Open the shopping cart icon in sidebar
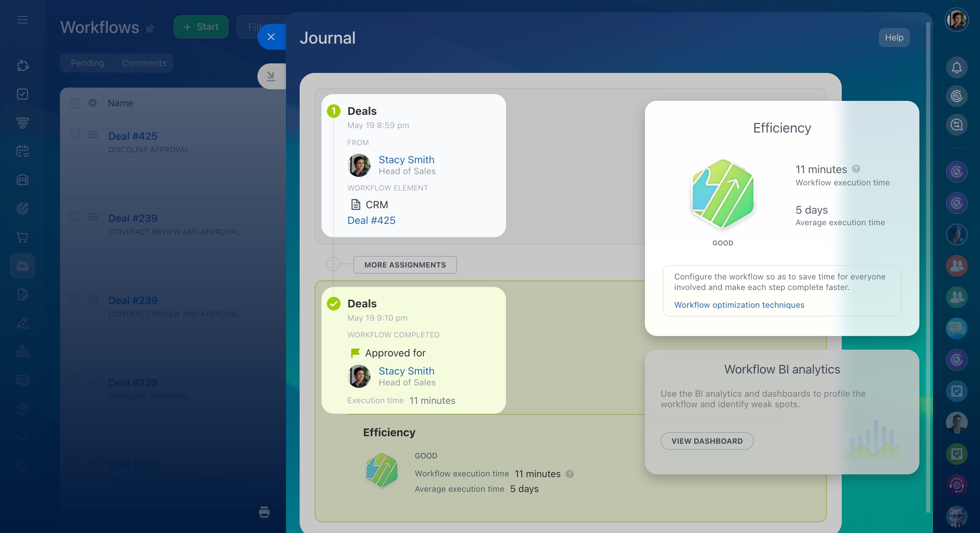 click(22, 237)
